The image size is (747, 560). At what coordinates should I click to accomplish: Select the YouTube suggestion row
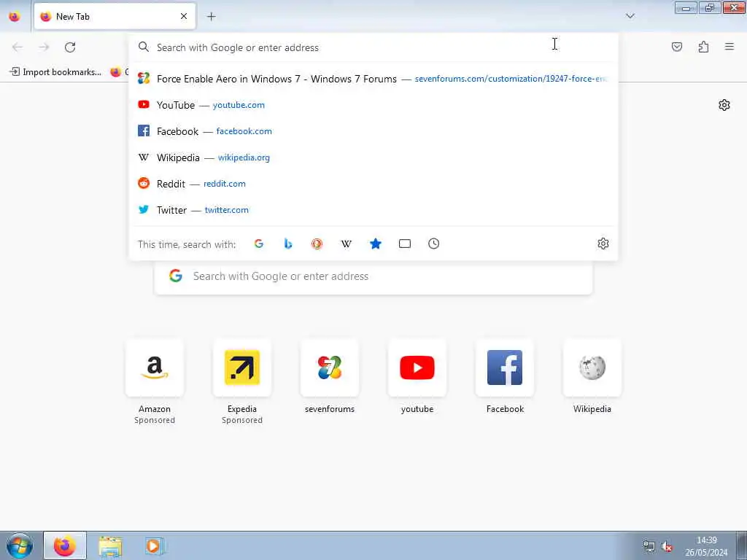(x=373, y=105)
